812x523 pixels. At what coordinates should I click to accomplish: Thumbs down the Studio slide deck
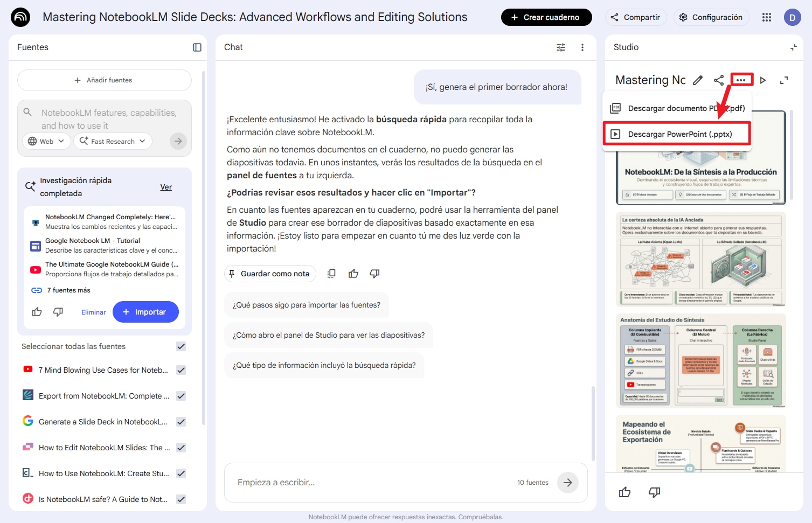pos(655,492)
